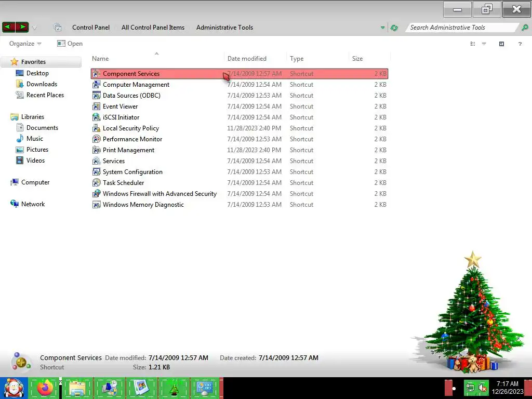Click the Event Viewer icon

96,106
